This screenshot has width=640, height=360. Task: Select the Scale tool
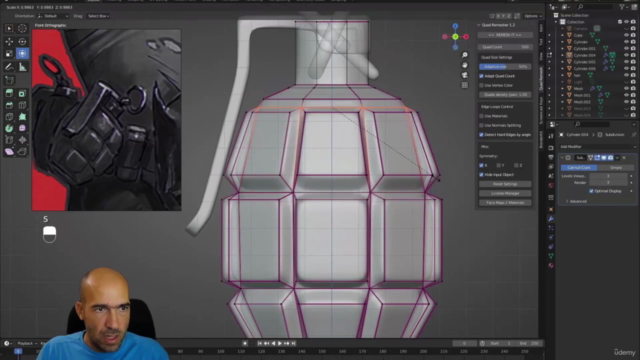[9, 53]
